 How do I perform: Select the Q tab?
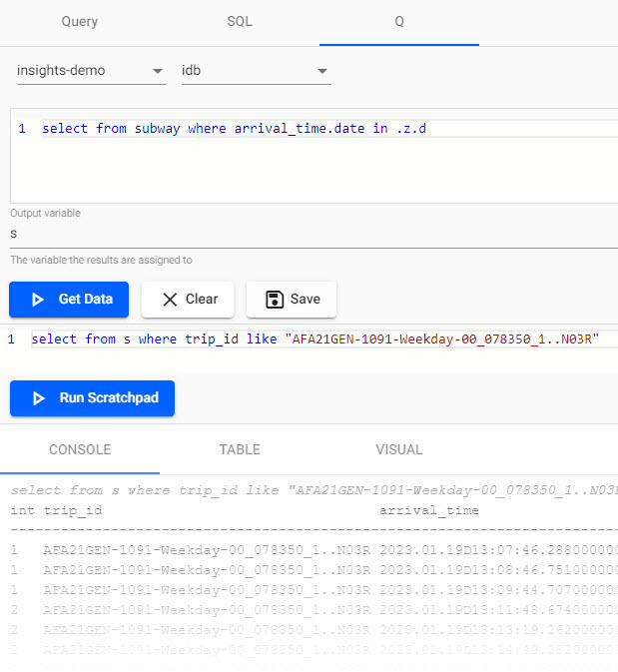pos(399,21)
